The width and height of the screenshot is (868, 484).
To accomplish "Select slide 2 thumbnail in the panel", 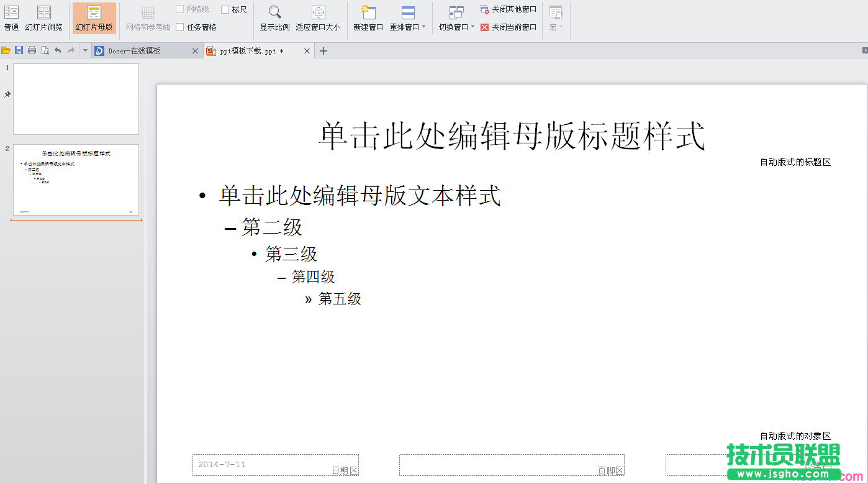I will coord(75,180).
